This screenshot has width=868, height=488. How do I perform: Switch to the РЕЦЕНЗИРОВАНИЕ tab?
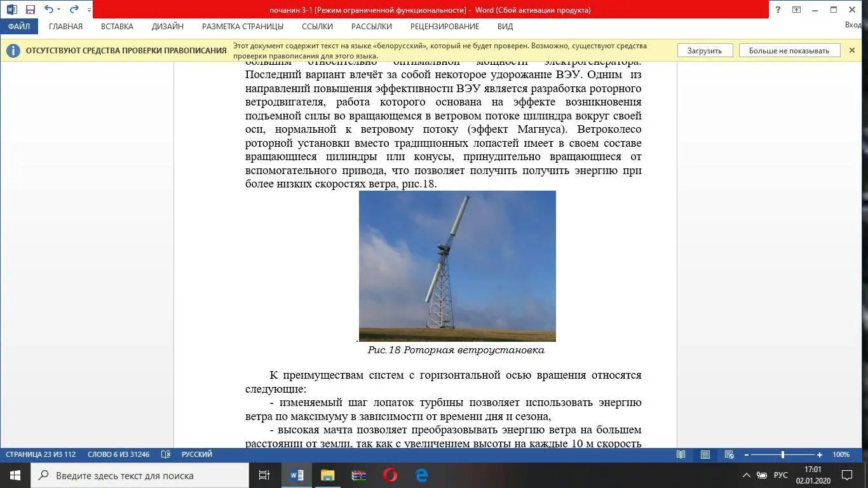[444, 27]
